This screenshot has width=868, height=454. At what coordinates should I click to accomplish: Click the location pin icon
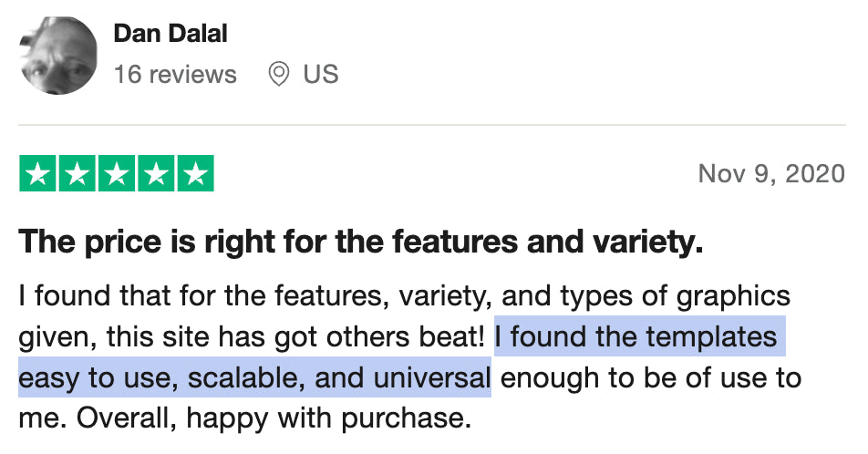point(278,74)
